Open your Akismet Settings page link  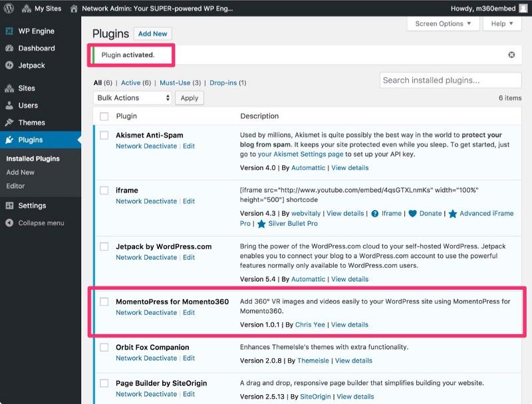tap(301, 154)
